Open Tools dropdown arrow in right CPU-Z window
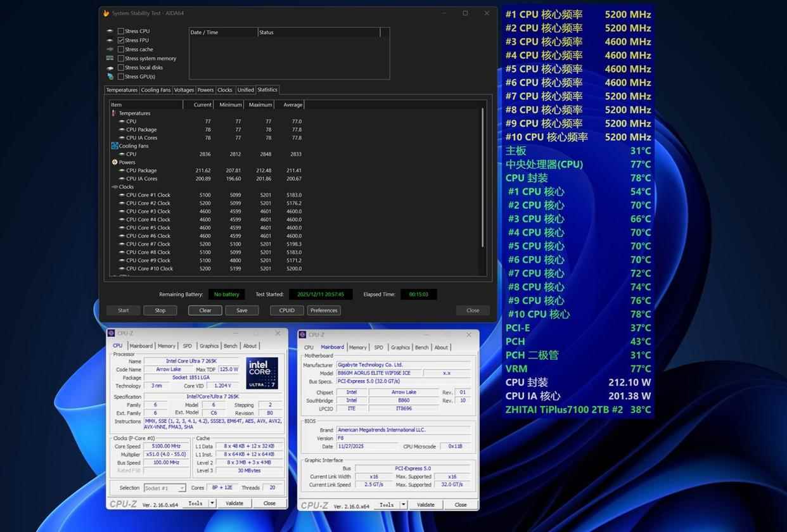The width and height of the screenshot is (787, 532). click(x=403, y=505)
